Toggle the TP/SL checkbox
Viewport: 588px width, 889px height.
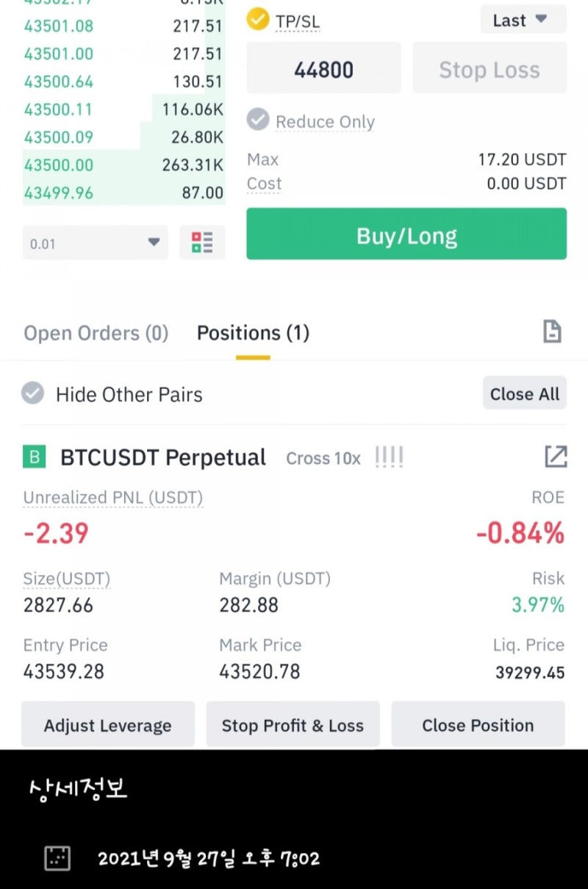(258, 20)
